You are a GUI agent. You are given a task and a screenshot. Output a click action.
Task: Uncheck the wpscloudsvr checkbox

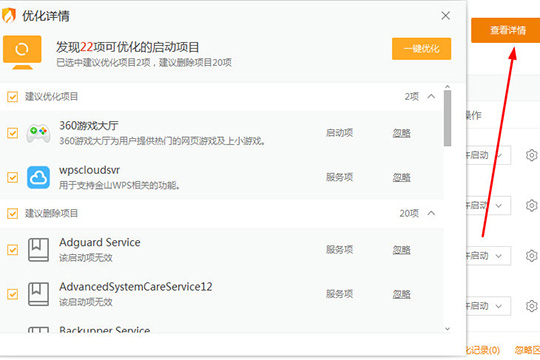coord(12,177)
